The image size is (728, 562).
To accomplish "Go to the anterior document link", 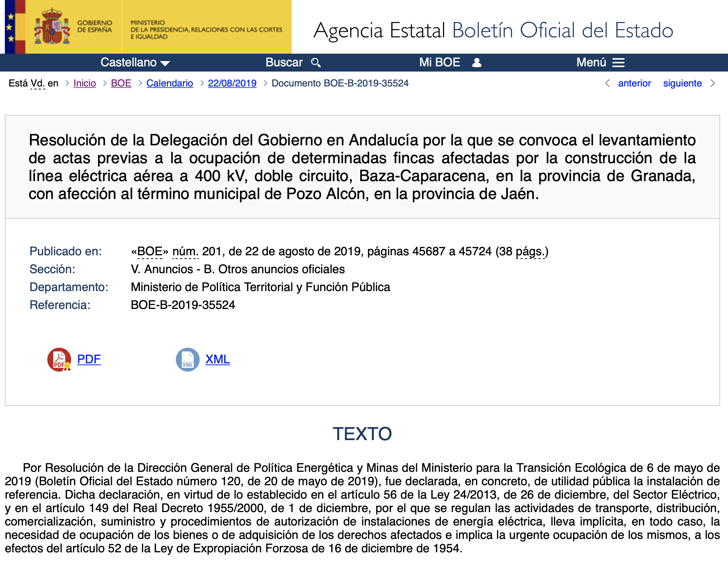I will (x=634, y=83).
